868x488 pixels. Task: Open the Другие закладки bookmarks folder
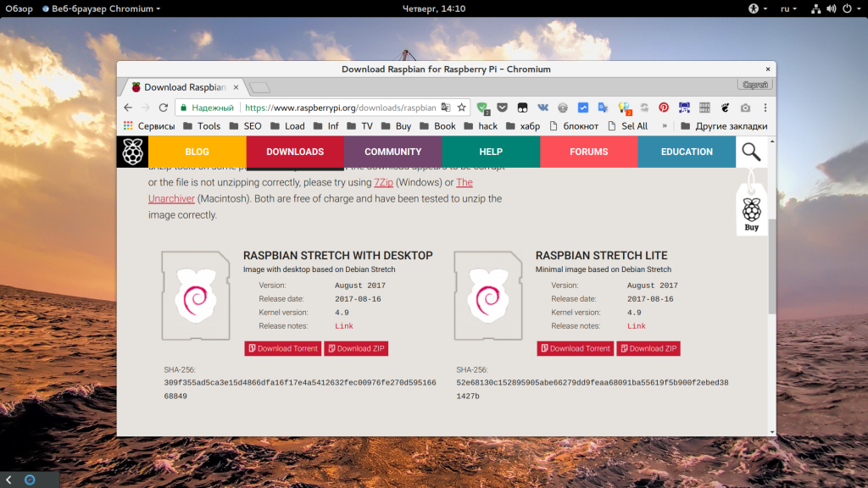pos(724,126)
